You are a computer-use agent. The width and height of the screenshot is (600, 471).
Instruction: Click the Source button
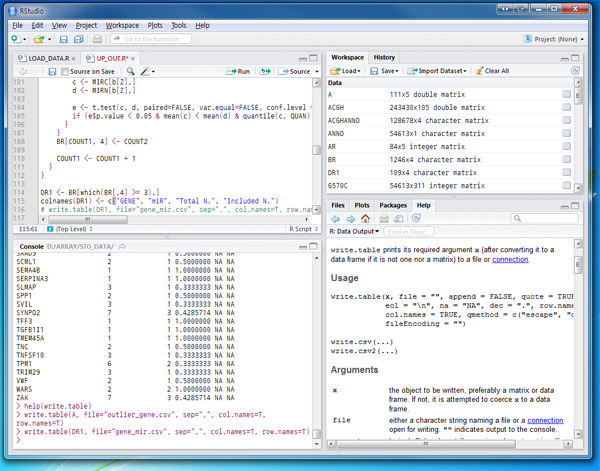pos(295,72)
